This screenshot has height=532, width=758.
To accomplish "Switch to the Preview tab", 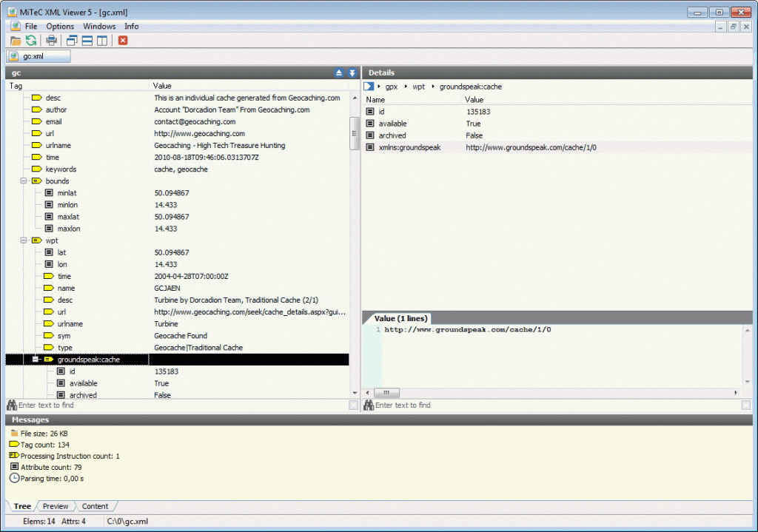I will point(55,506).
